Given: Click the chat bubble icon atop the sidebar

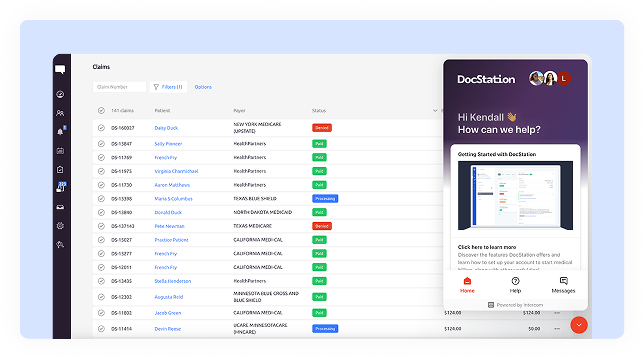Looking at the screenshot, I should click(60, 69).
